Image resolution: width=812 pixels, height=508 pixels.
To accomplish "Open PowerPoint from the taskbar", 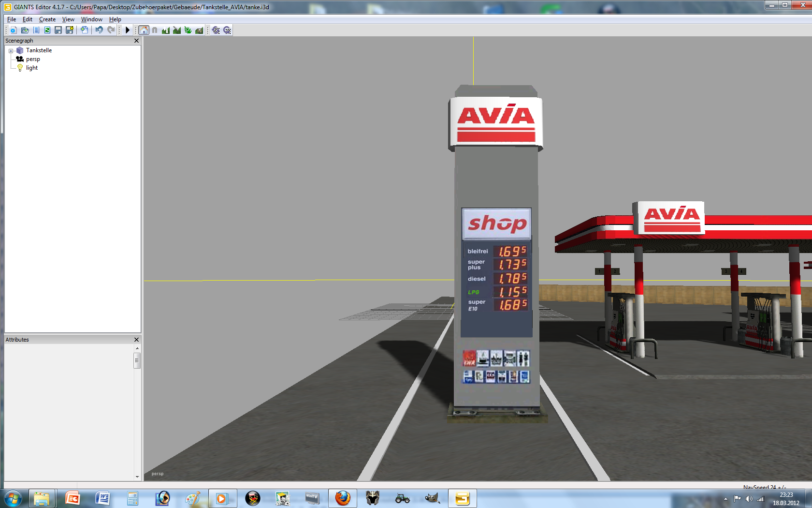I will pyautogui.click(x=72, y=498).
